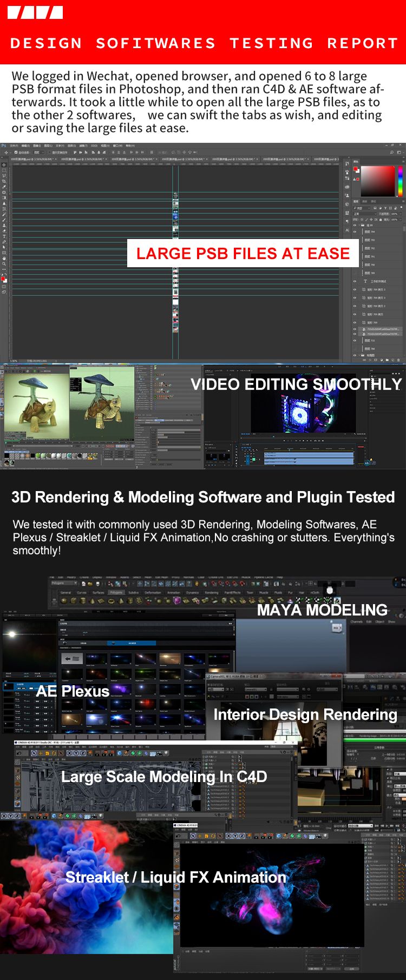Click the play button under Premiere preview

click(x=303, y=441)
